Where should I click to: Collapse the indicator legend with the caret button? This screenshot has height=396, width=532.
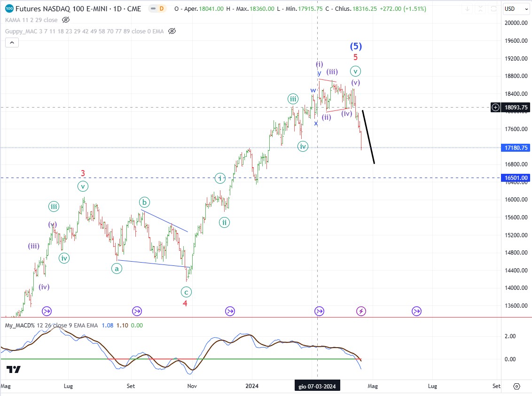[12, 43]
